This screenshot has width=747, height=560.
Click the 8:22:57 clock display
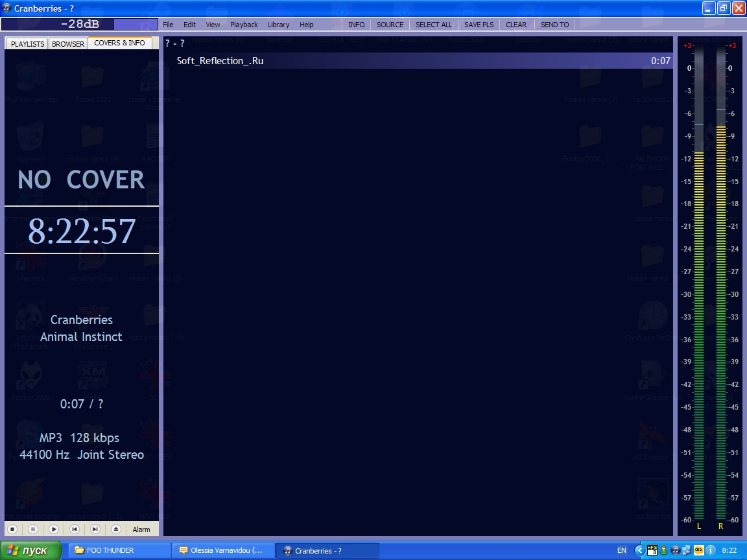pyautogui.click(x=82, y=231)
